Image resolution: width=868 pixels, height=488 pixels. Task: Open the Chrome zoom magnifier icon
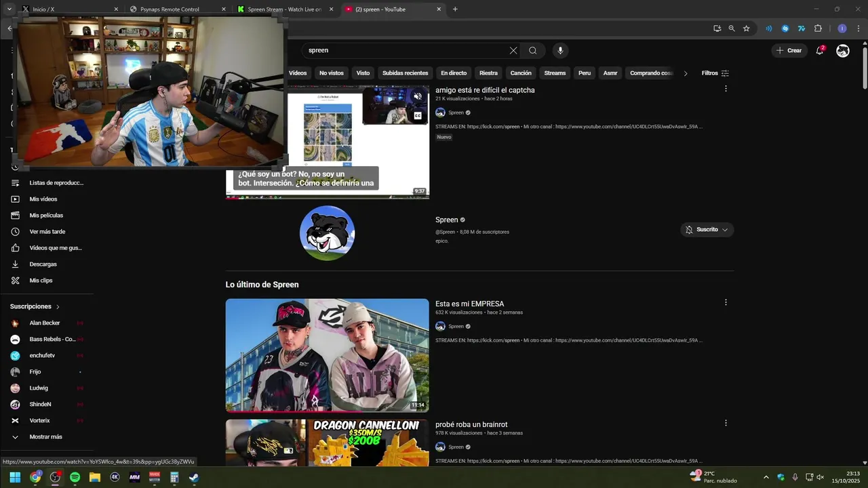pyautogui.click(x=732, y=28)
